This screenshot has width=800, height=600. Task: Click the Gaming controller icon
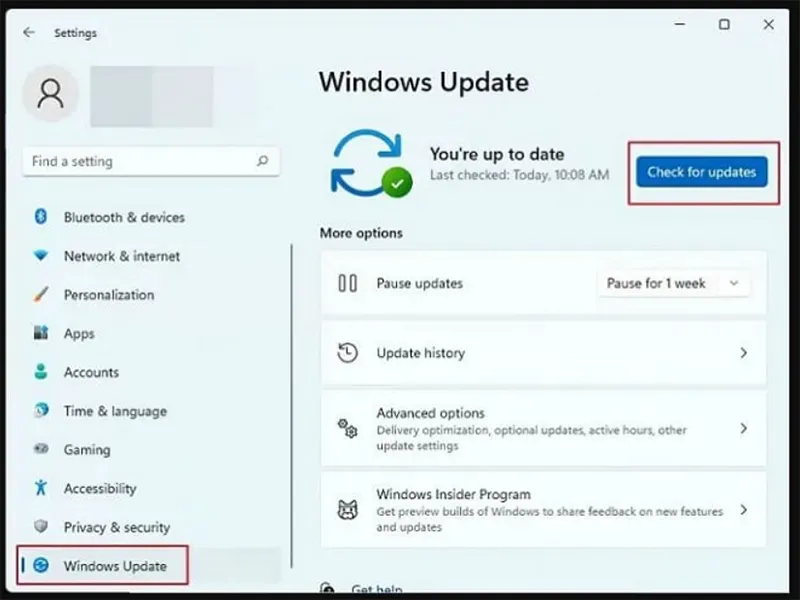(41, 449)
